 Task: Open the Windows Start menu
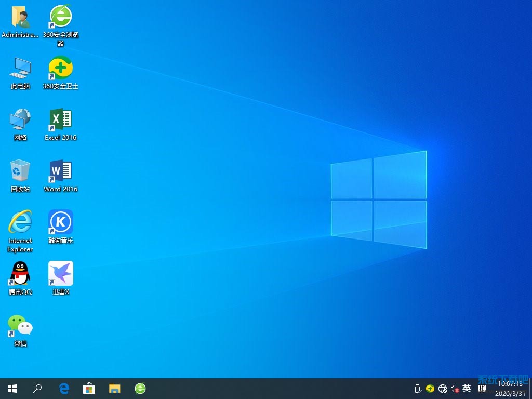click(12, 389)
